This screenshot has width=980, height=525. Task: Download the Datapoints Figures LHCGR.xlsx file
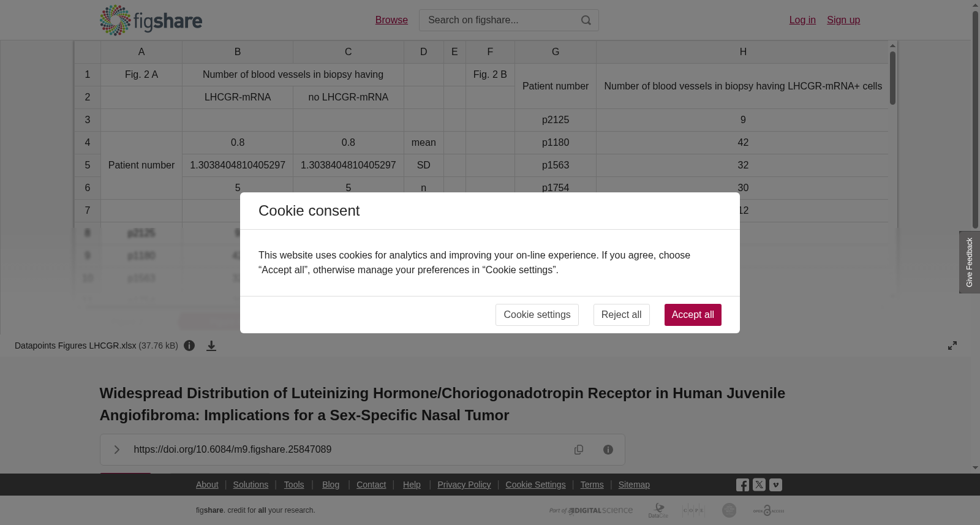tap(211, 346)
